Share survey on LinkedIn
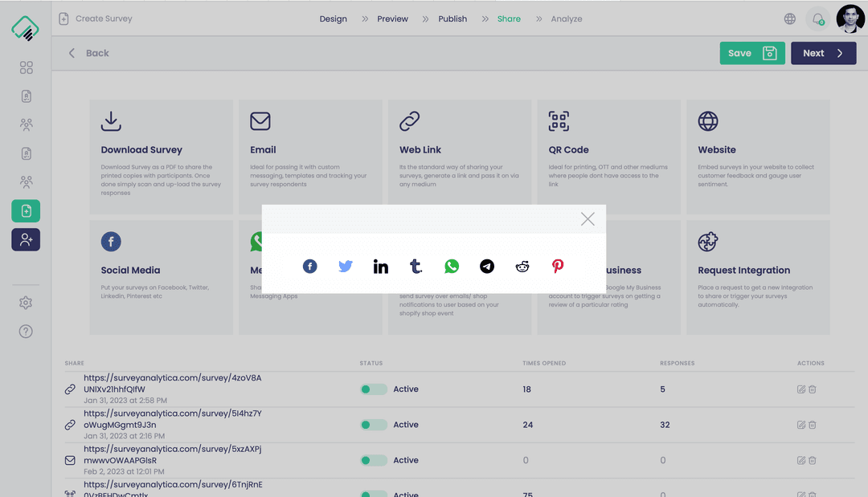The width and height of the screenshot is (868, 497). 381,267
